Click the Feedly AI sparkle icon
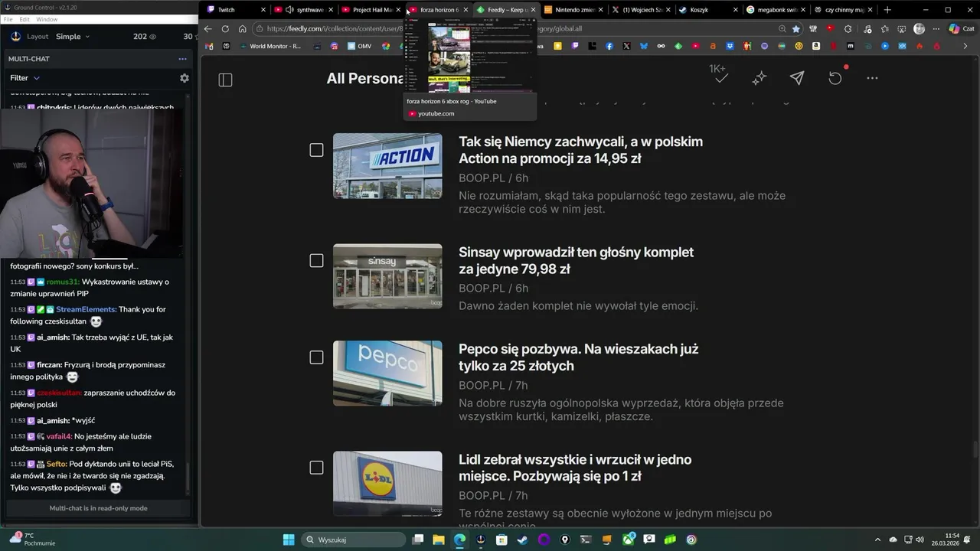Viewport: 980px width, 551px height. click(759, 78)
